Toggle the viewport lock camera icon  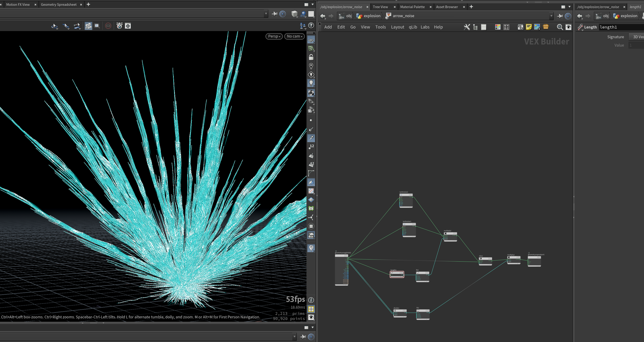coord(311,57)
